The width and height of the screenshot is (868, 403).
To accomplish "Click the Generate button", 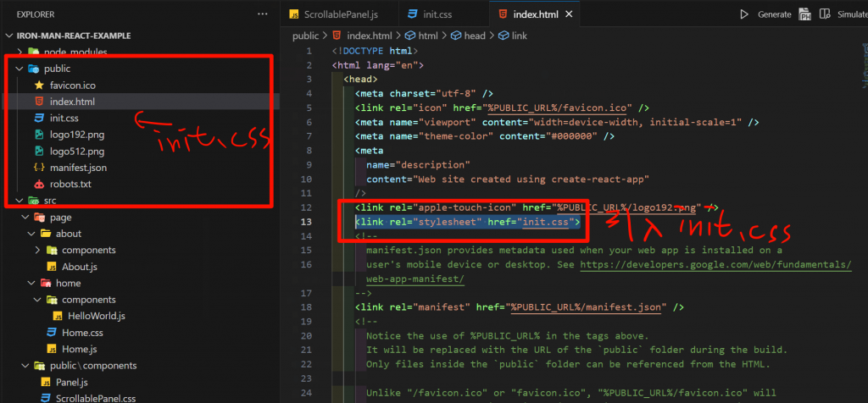I will click(x=775, y=15).
